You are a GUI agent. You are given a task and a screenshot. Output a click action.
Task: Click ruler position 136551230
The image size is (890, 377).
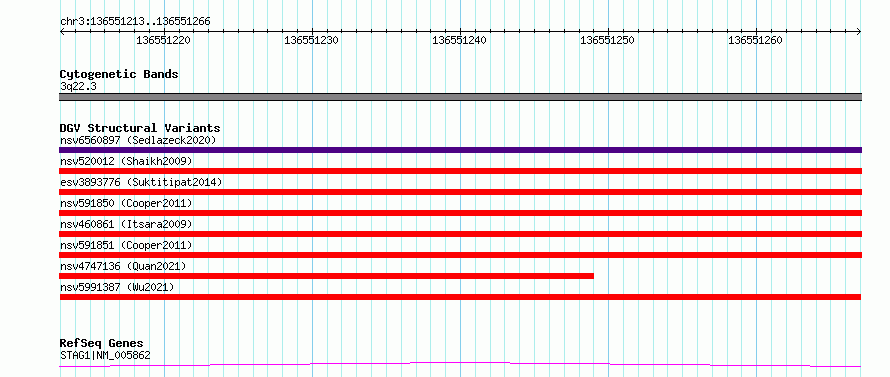pyautogui.click(x=312, y=40)
